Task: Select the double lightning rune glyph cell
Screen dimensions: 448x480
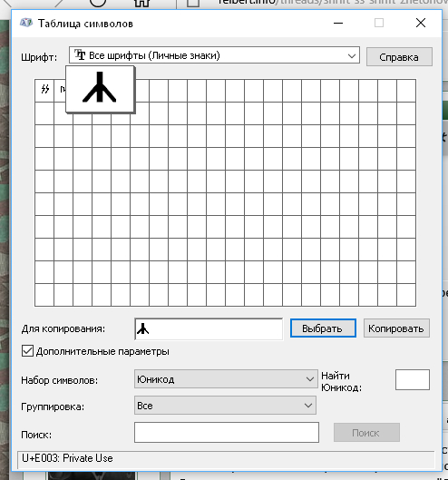Action: pyautogui.click(x=44, y=91)
